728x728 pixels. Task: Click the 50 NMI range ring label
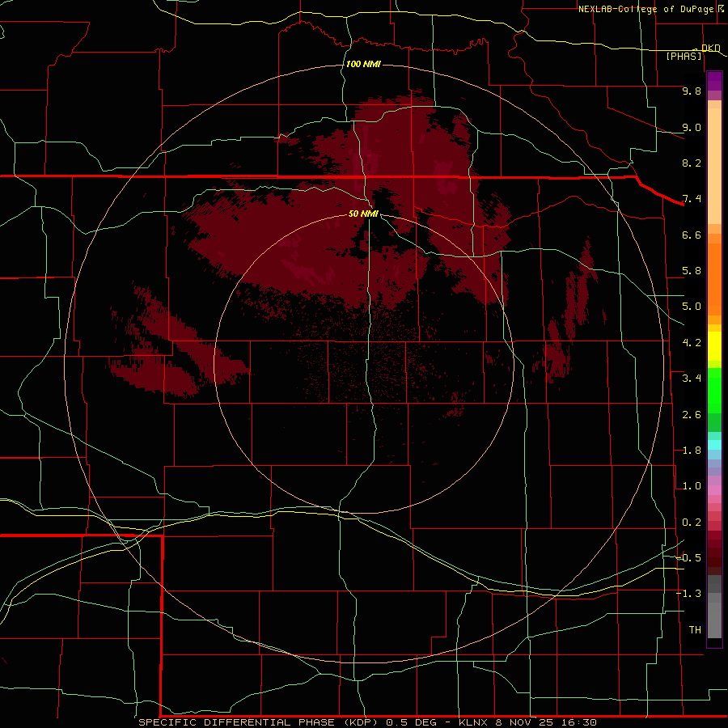pyautogui.click(x=363, y=214)
